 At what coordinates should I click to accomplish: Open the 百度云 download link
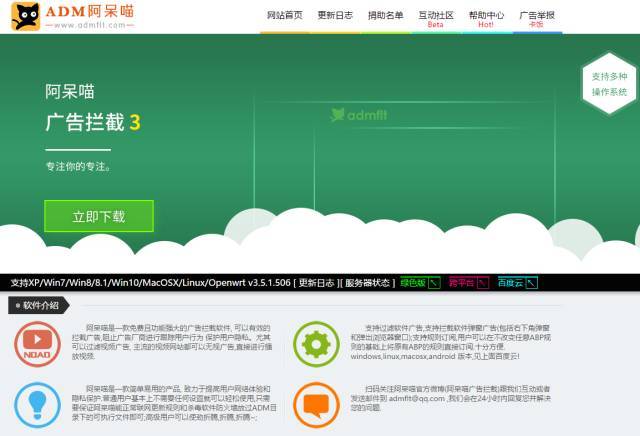[510, 283]
